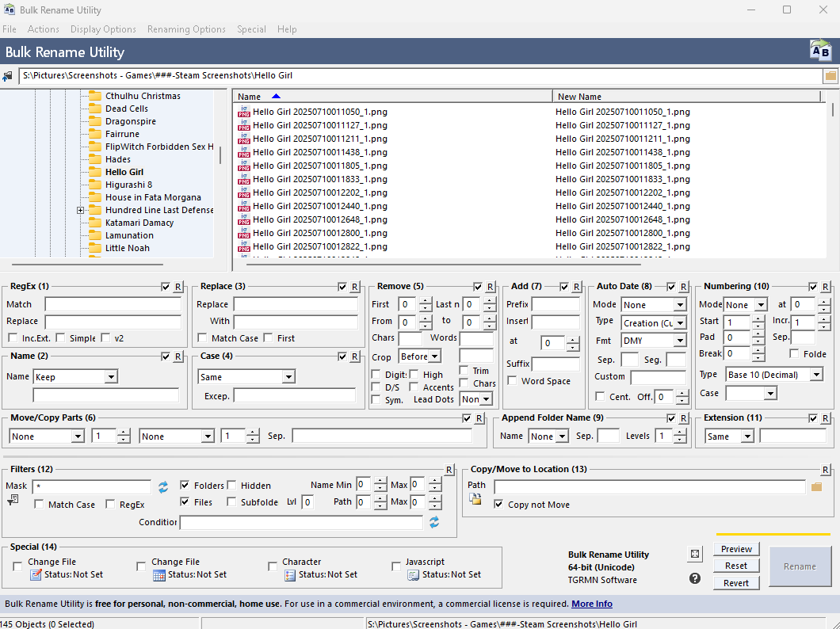Uncheck the Copy not Move checkbox

[x=498, y=505]
